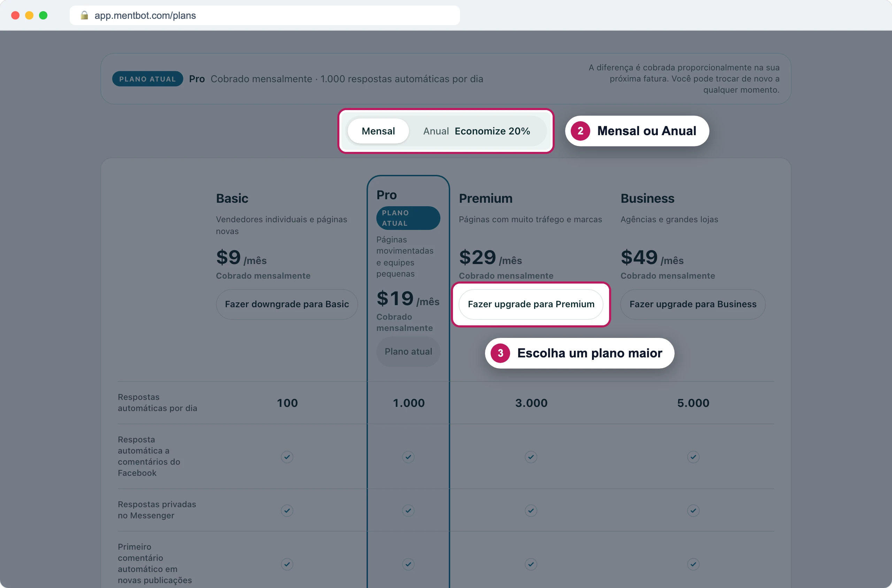Click Pro checkmark for Facebook comments reply
Viewport: 892px width, 588px height.
click(x=408, y=457)
